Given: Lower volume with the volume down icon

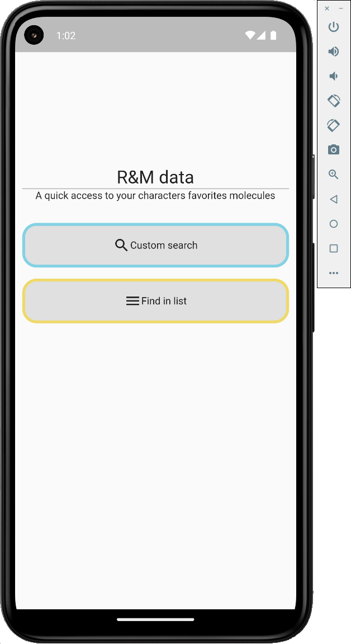Looking at the screenshot, I should point(334,76).
